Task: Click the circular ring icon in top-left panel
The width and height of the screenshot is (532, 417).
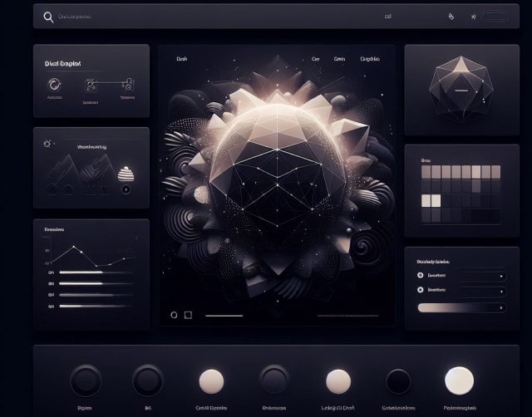Action: pos(55,83)
